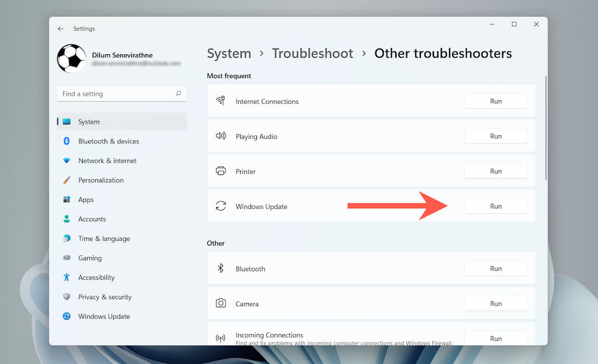Screen dimensions: 598x364
Task: Click the System monitor icon in sidebar
Action: 67,121
